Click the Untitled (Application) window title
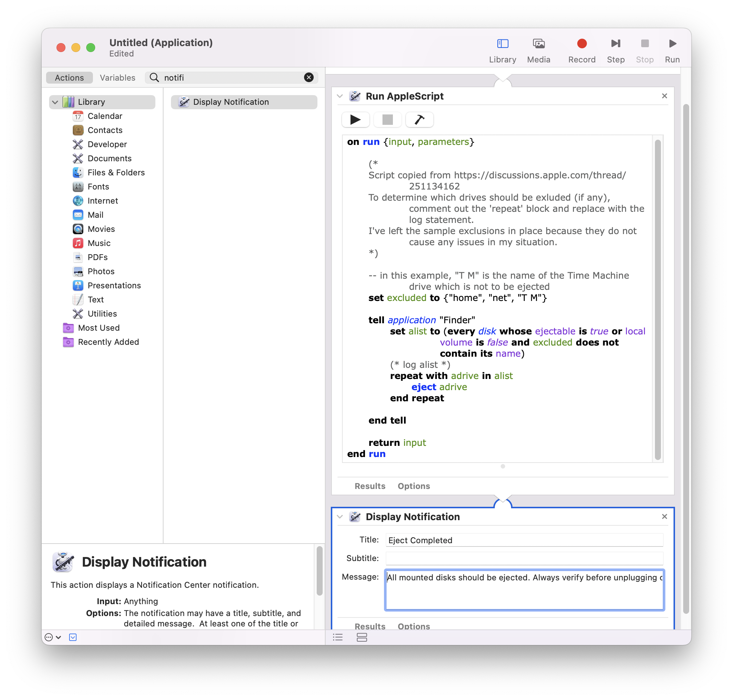The width and height of the screenshot is (733, 700). pos(161,42)
